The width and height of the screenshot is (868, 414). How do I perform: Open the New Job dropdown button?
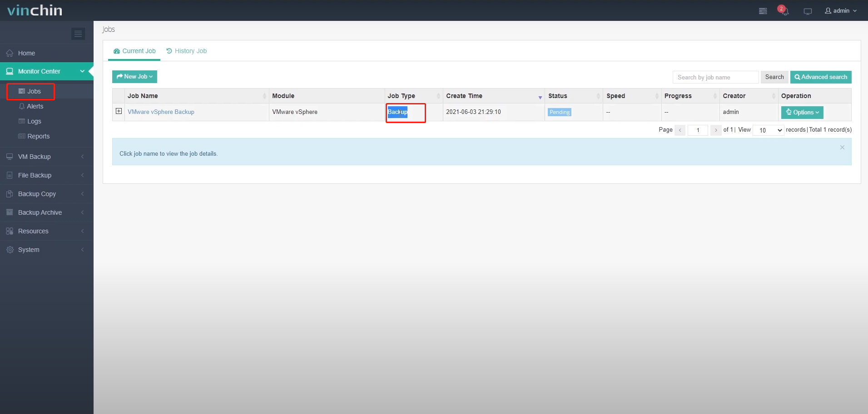(134, 77)
